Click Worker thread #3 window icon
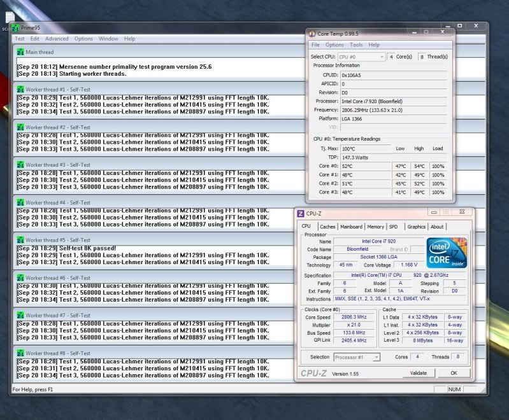This screenshot has height=420, width=509. click(20, 165)
